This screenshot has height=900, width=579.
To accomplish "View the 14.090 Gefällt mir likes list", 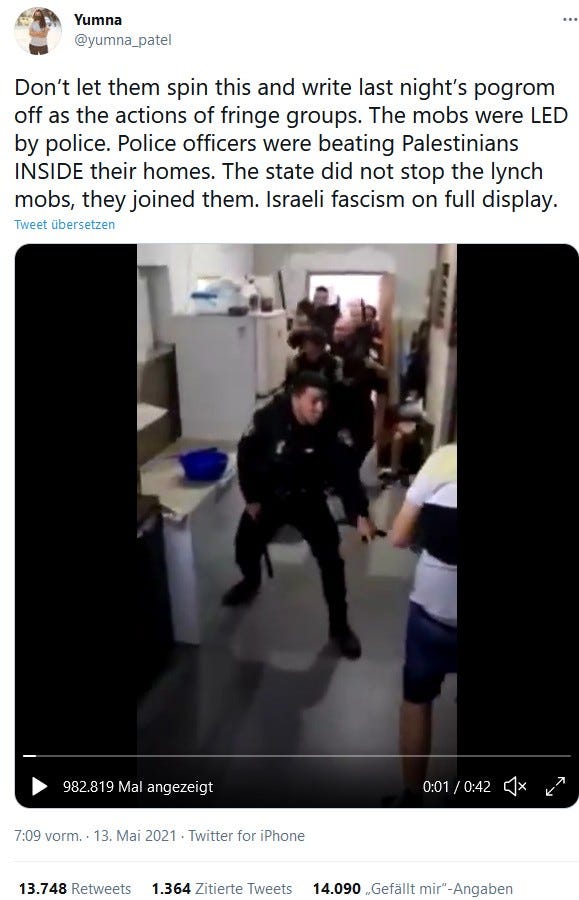I will (413, 889).
